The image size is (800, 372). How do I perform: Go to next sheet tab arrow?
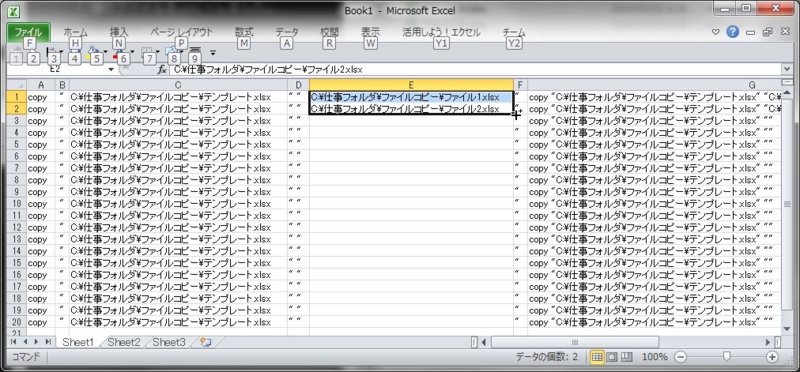coord(36,342)
